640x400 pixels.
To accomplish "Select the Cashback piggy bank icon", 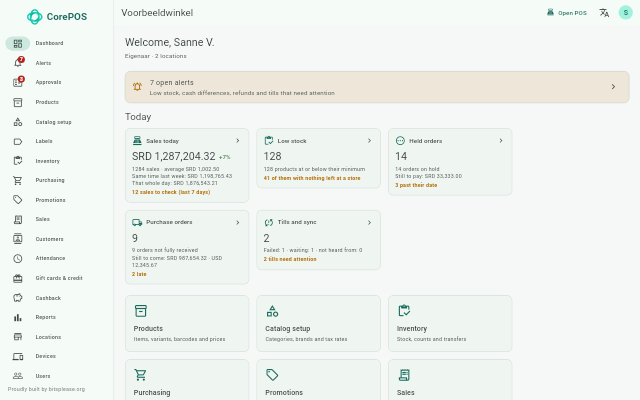I will (18, 298).
